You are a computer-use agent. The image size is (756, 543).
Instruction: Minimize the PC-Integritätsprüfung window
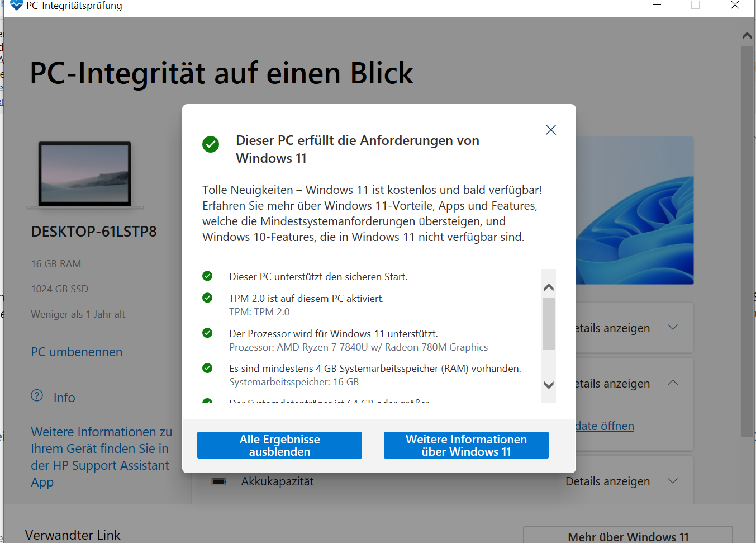point(657,5)
